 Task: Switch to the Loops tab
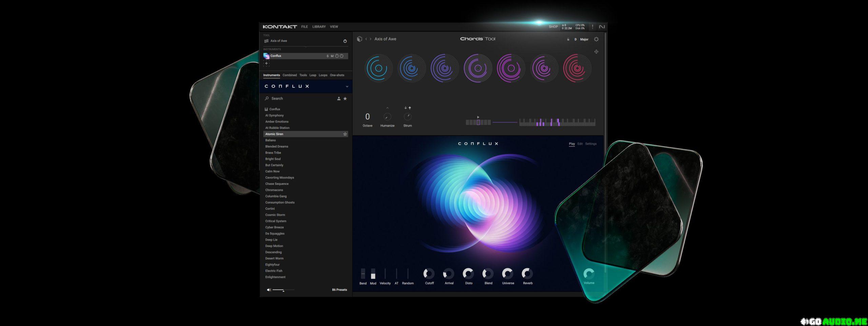pos(323,75)
